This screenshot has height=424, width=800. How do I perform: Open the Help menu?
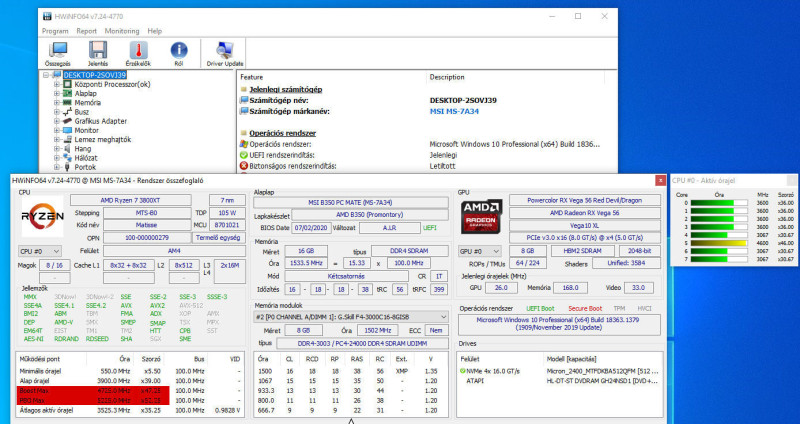click(x=155, y=31)
